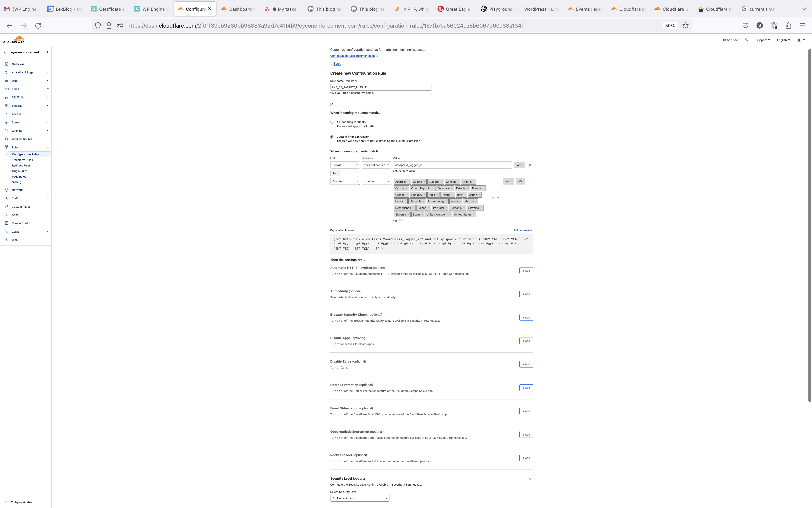Click Add for Automatic HTTPS Rewrites
812x508 pixels.
click(526, 271)
